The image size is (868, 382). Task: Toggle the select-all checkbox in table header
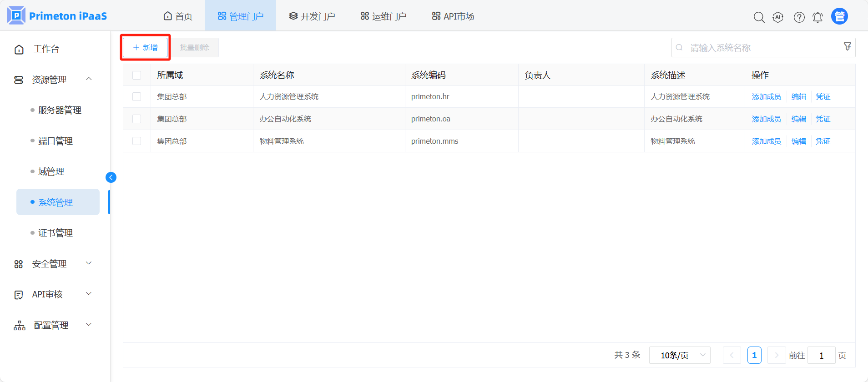[x=136, y=75]
